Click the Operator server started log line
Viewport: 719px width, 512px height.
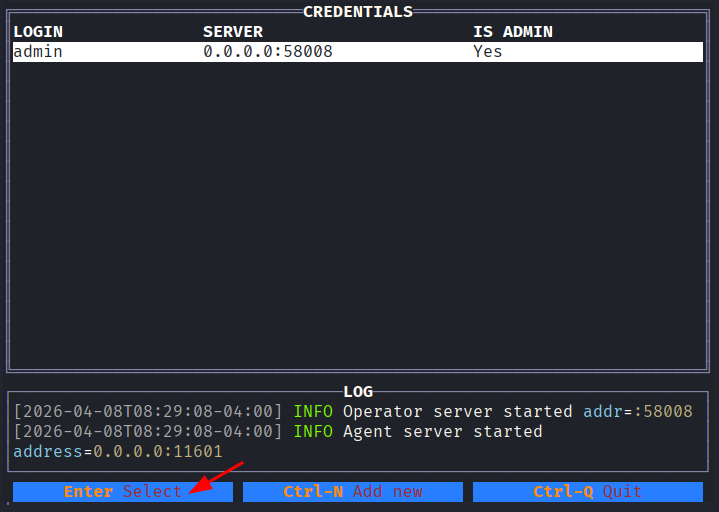pyautogui.click(x=353, y=412)
